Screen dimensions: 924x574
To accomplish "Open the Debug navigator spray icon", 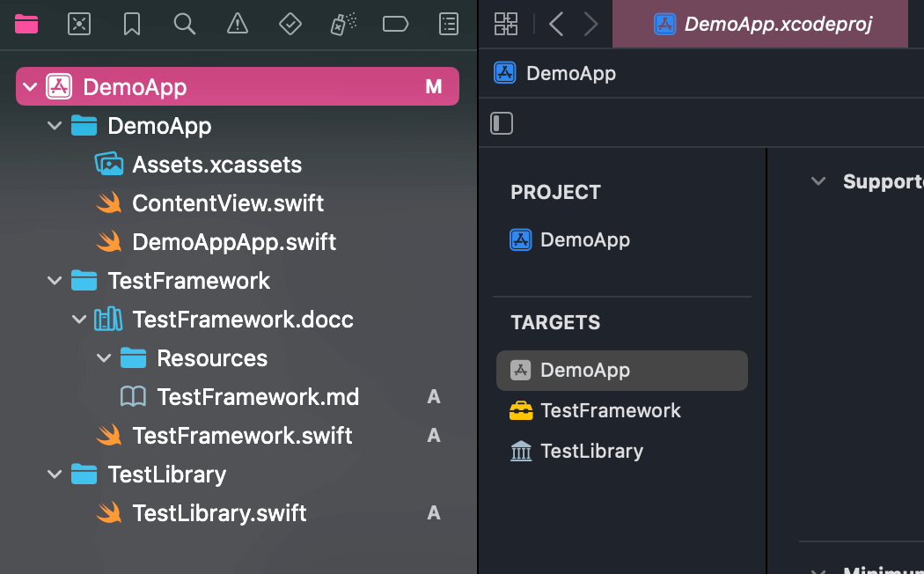I will tap(343, 24).
